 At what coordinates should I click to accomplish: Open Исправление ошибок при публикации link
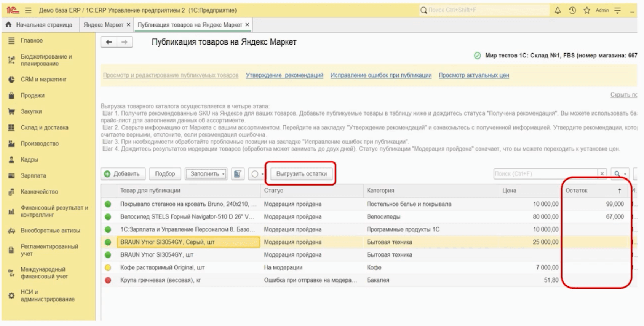(x=381, y=75)
